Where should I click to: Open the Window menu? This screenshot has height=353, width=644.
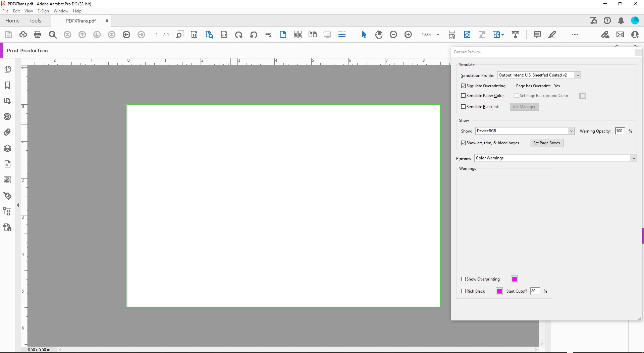coord(61,11)
